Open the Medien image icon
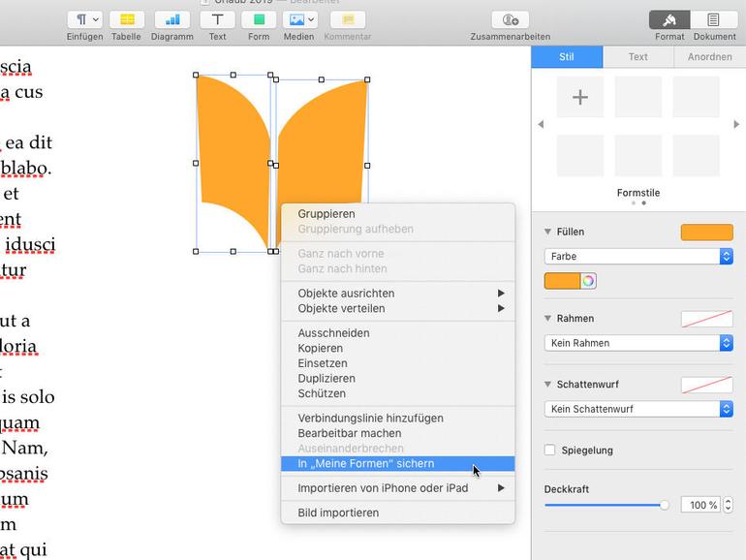The width and height of the screenshot is (746, 560). tap(299, 20)
